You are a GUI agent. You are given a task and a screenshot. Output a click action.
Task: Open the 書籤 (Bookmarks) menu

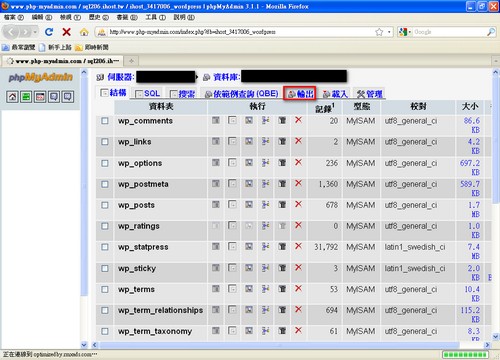click(127, 17)
